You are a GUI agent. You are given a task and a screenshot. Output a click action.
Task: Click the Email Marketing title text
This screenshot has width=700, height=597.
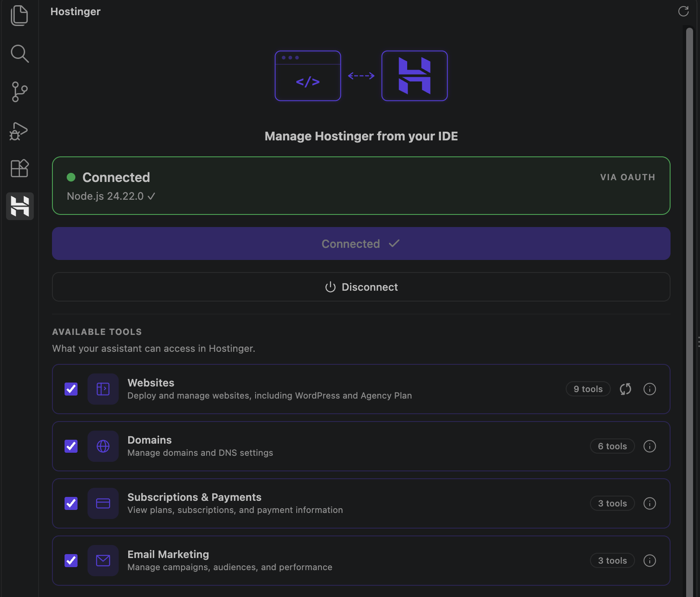coord(168,554)
